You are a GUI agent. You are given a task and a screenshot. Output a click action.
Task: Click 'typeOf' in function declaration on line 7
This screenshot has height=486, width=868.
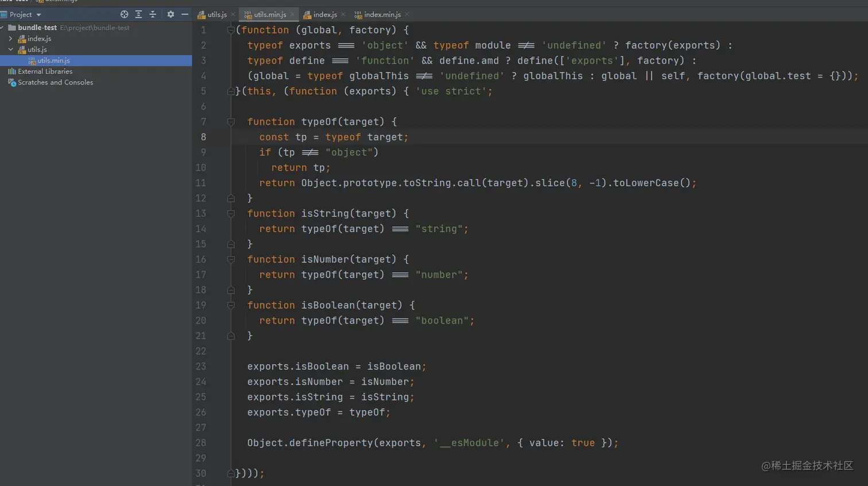tap(319, 122)
